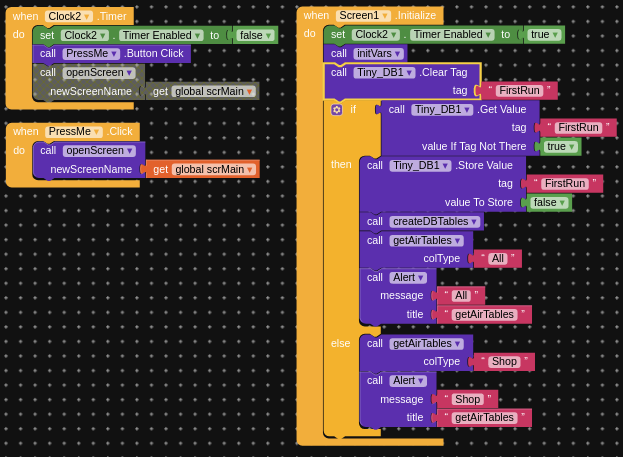This screenshot has height=457, width=623.
Task: Select the "All" text attached to colType
Action: click(497, 259)
